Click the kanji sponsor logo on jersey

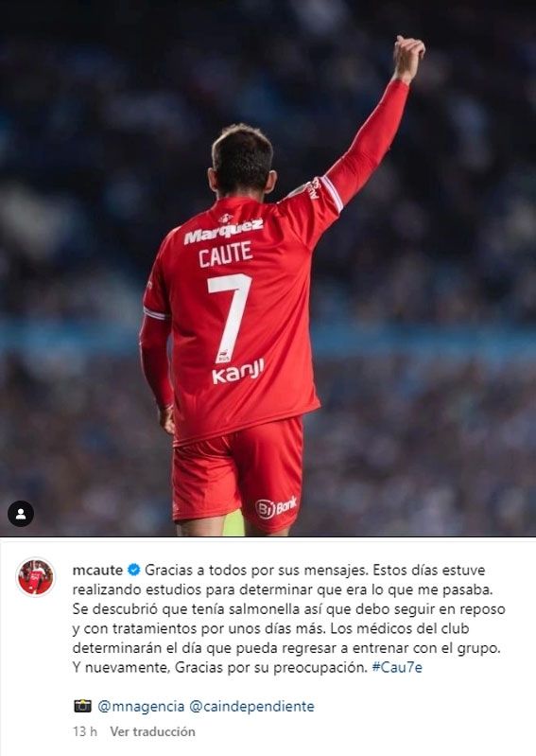tap(238, 372)
